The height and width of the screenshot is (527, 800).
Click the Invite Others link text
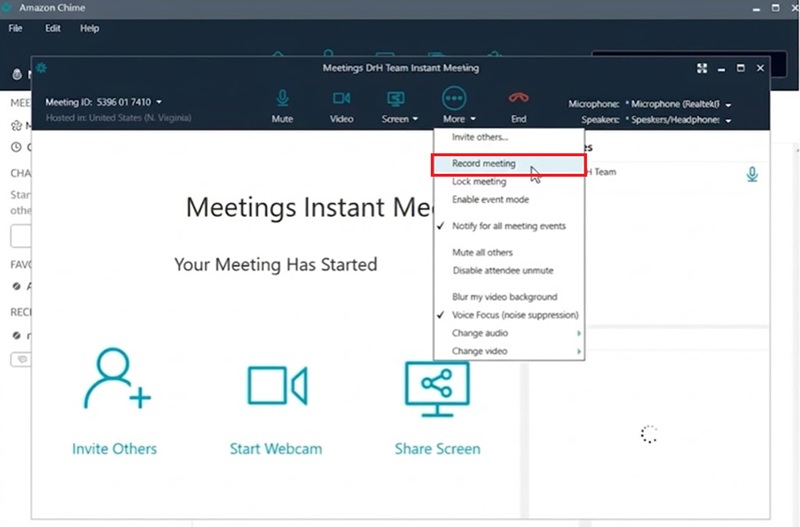click(x=114, y=449)
